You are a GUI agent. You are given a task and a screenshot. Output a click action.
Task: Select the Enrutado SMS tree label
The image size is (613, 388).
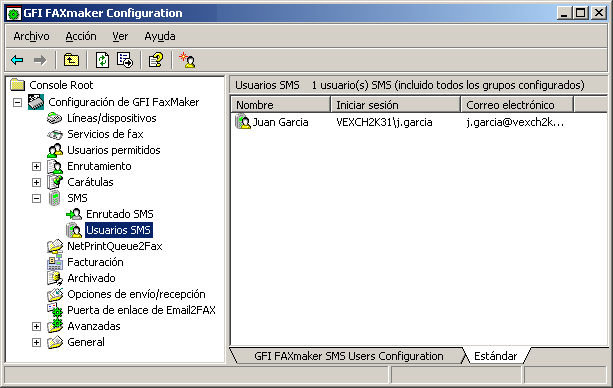coord(120,214)
